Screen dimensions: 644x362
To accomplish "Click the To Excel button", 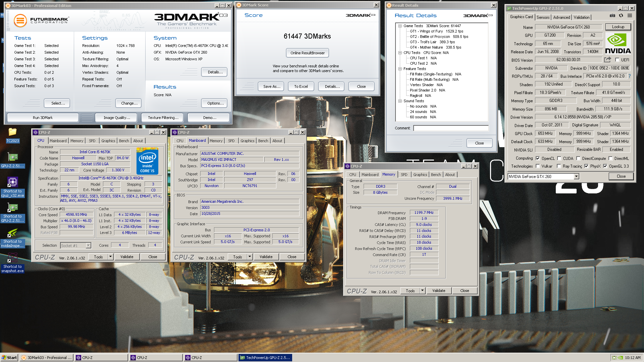I will [x=301, y=86].
